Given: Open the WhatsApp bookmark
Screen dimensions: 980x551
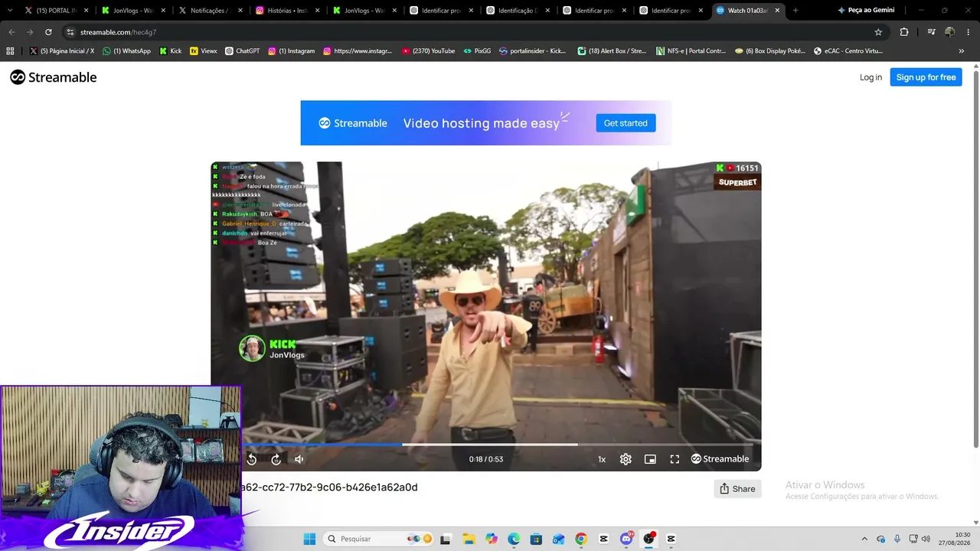Looking at the screenshot, I should click(127, 51).
